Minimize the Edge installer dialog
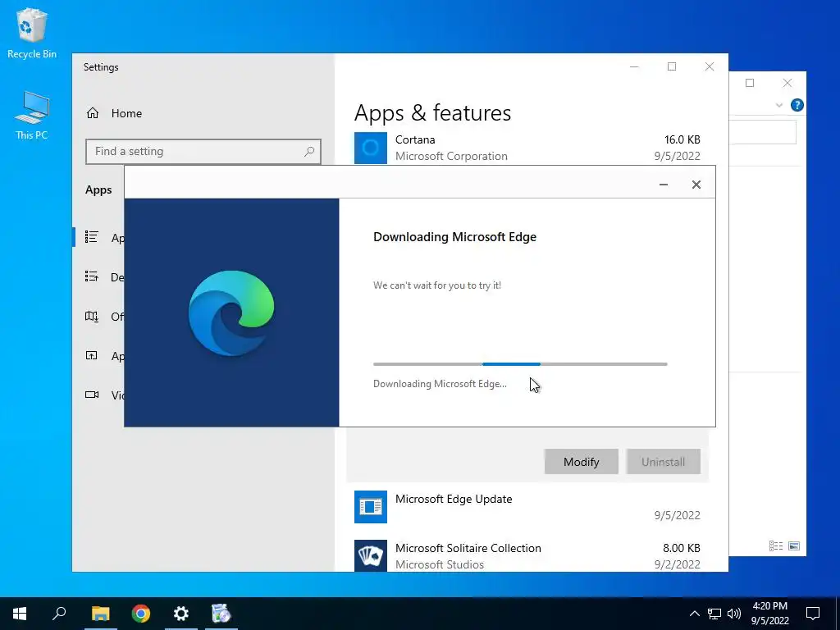The width and height of the screenshot is (840, 630). [663, 185]
